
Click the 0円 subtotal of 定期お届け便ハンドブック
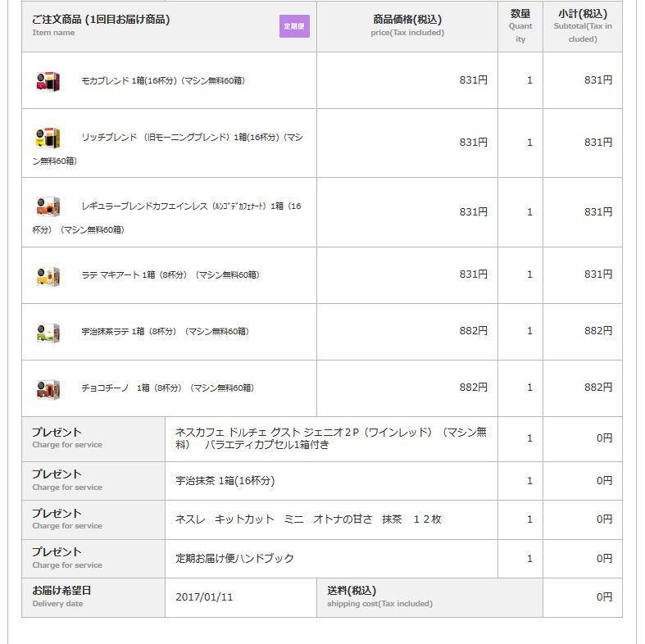pyautogui.click(x=604, y=559)
